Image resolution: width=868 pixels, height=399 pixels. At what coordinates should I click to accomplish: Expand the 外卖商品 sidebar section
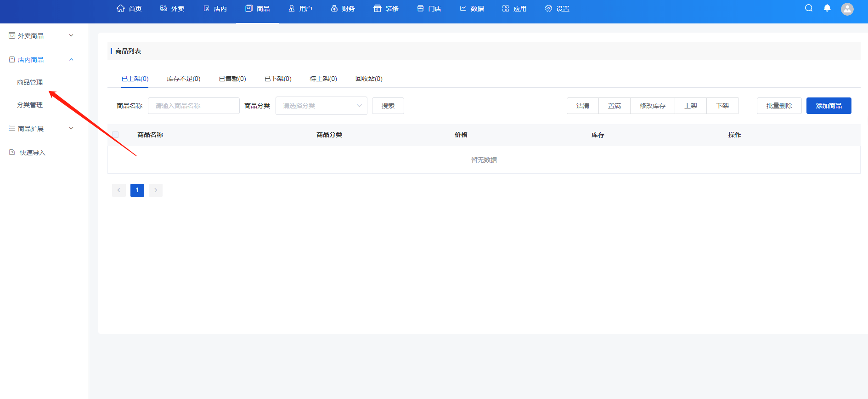coord(71,35)
